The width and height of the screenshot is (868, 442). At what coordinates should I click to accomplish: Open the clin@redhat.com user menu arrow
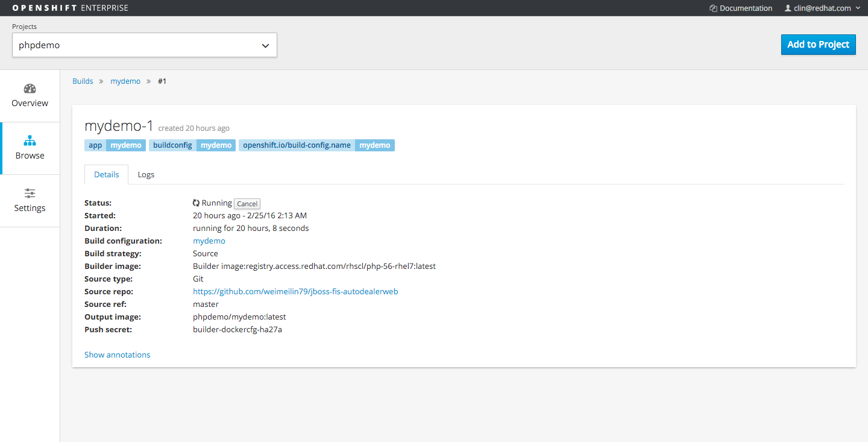coord(858,8)
